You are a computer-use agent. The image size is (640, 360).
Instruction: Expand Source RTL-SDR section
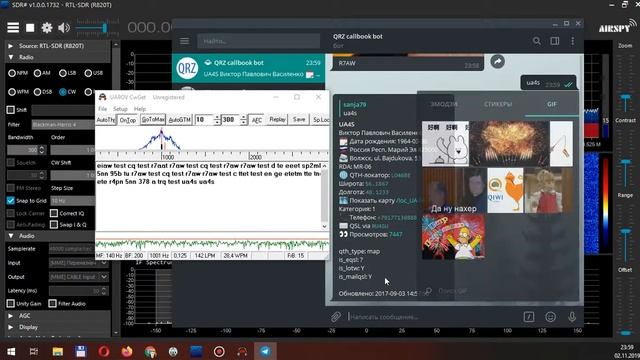point(11,46)
